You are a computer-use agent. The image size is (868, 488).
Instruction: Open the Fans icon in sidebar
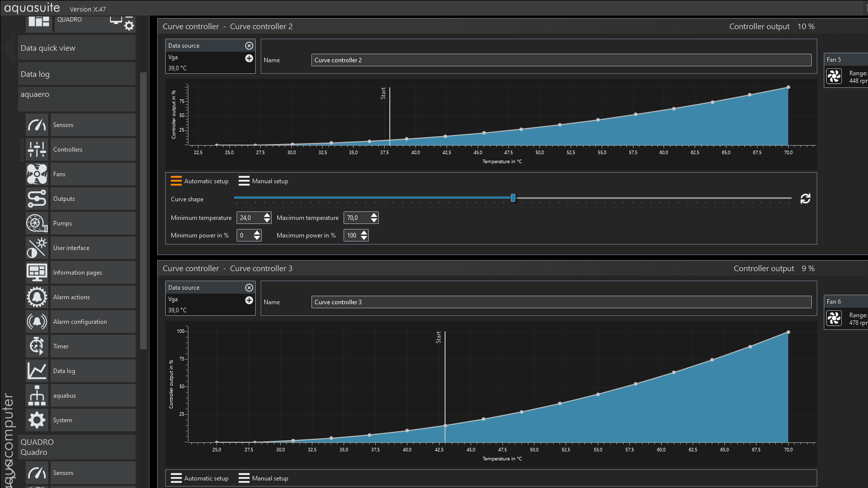[x=37, y=174]
